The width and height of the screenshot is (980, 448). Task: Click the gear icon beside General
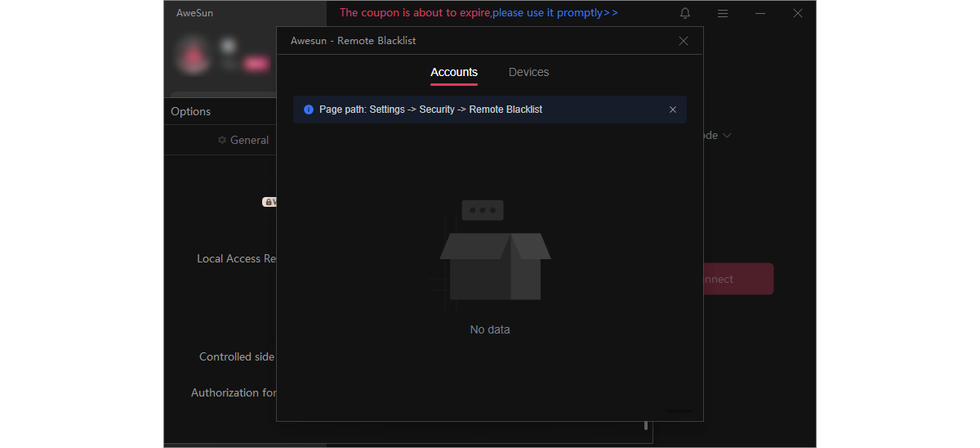pos(222,140)
